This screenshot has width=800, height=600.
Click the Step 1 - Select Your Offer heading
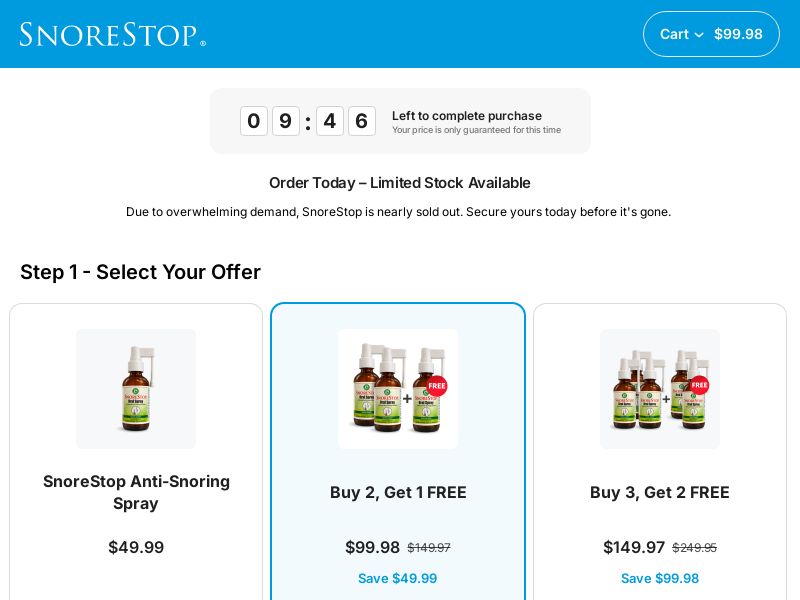point(140,272)
